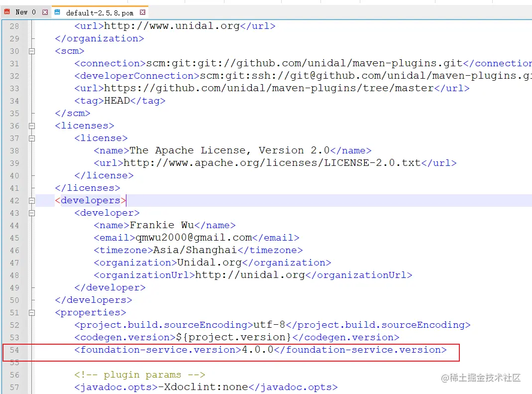Select the default-2.5.8.pom tab
The image size is (532, 394).
tap(100, 12)
